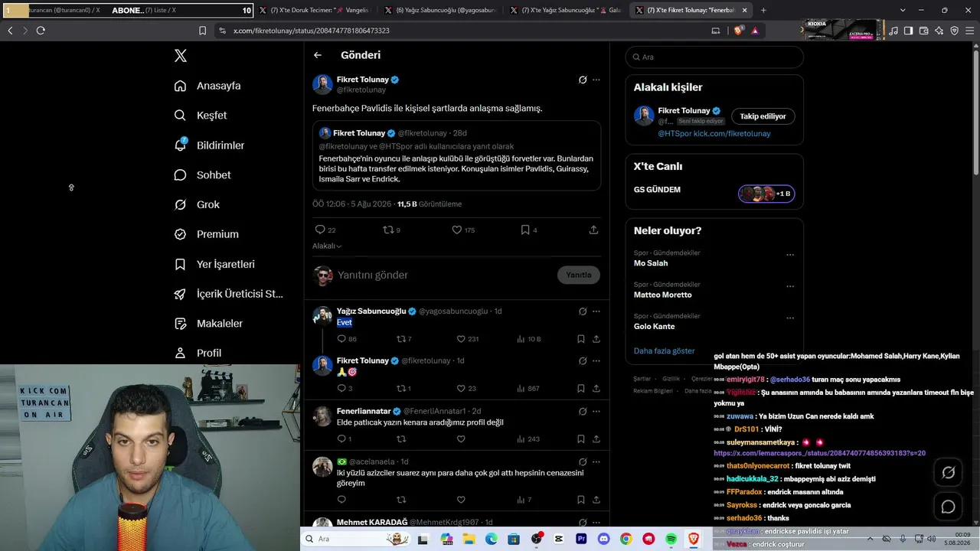Open more options on Fenerliannatar's reply
This screenshot has width=980, height=551.
(x=596, y=411)
